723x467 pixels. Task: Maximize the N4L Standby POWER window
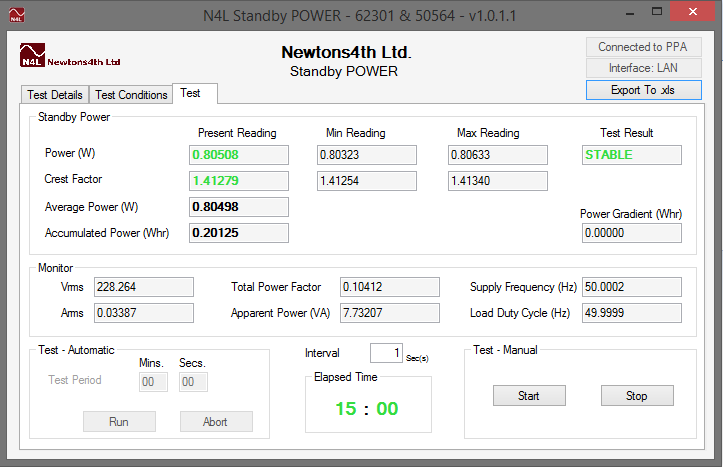tap(657, 12)
